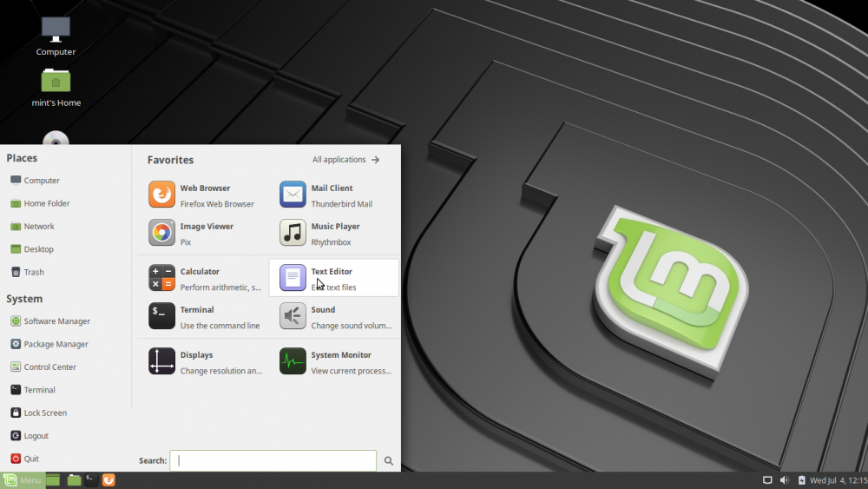Open the Calculator icon in Favorites
This screenshot has height=489, width=868.
click(161, 278)
